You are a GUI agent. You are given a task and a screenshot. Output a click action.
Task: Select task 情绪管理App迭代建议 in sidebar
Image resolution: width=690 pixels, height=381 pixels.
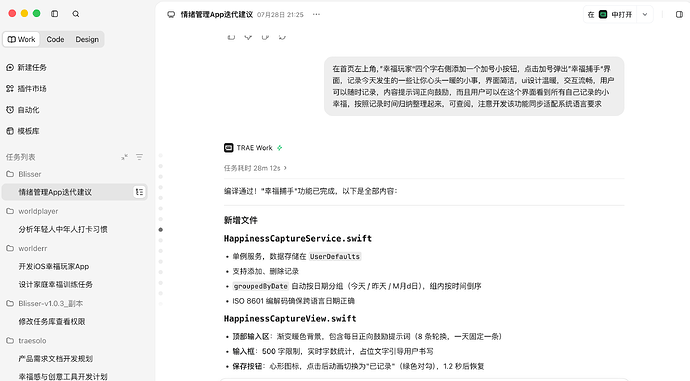[x=74, y=192]
